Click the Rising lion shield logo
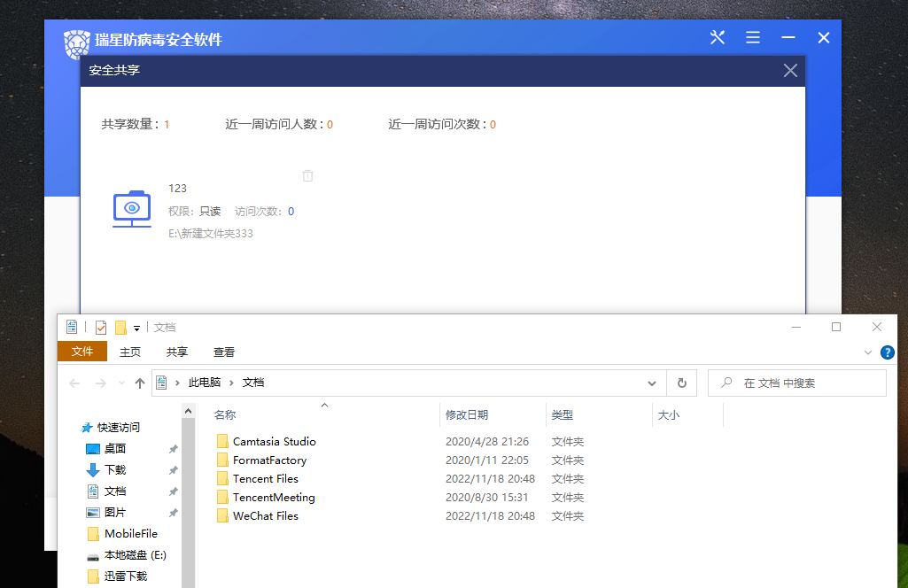The image size is (908, 588). coord(76,44)
